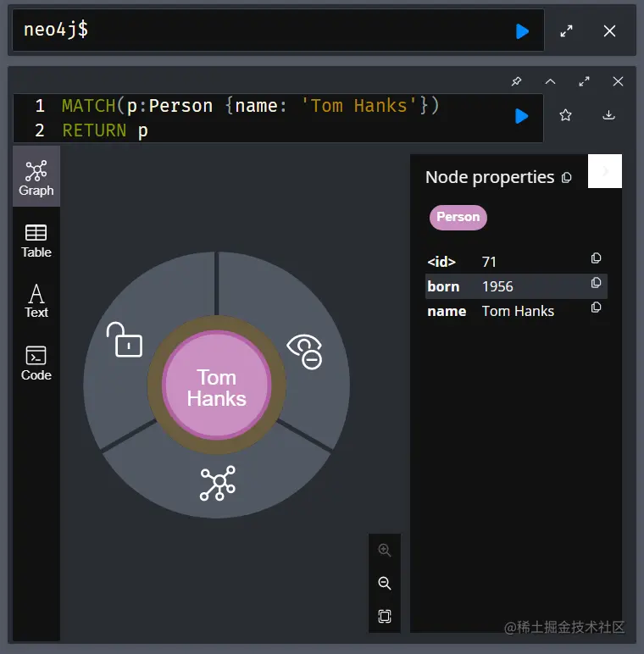Switch to the Code view
644x654 pixels.
coord(36,363)
